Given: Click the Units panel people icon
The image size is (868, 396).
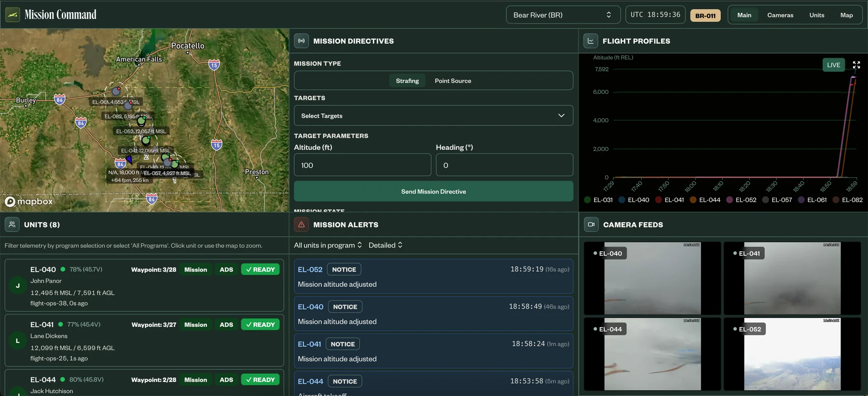Looking at the screenshot, I should click(x=12, y=224).
